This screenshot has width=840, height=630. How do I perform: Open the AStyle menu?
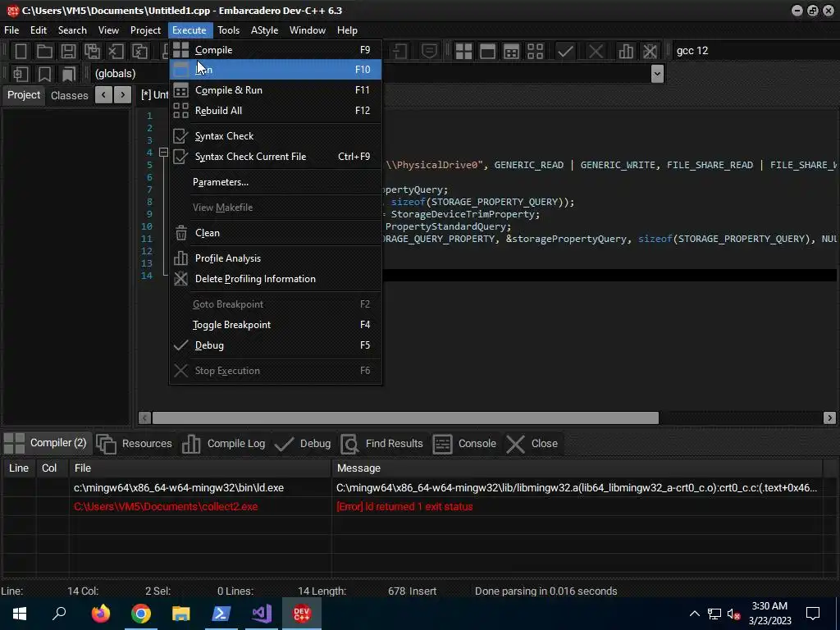[264, 30]
